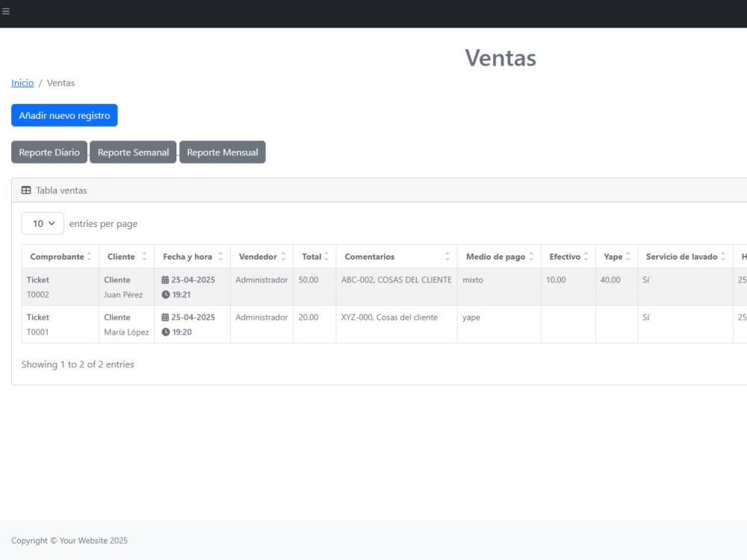Viewport: 747px width, 560px height.
Task: Click calendar icon in T0001 row
Action: pyautogui.click(x=165, y=317)
